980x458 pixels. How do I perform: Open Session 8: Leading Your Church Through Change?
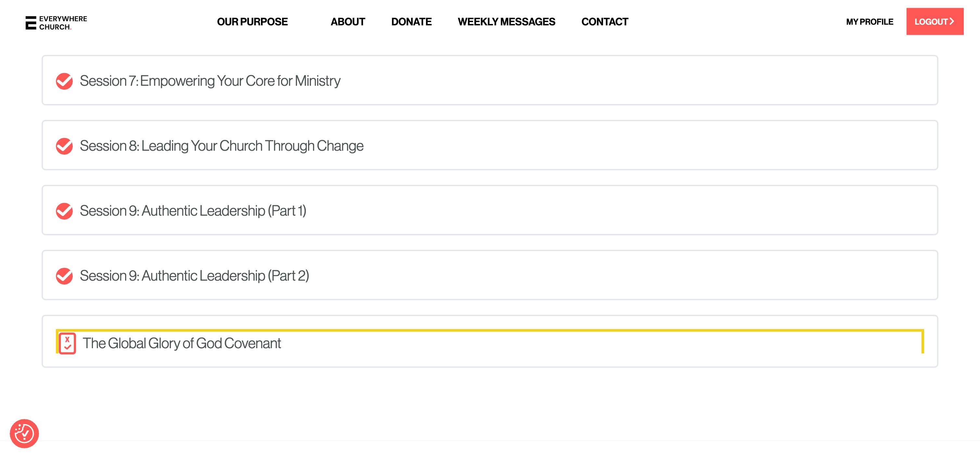coord(221,146)
